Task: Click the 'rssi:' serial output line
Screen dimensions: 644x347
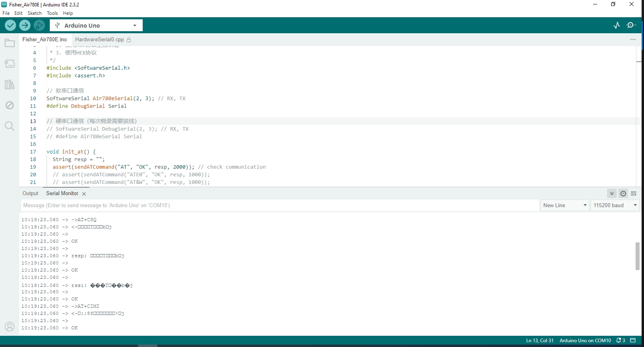Action: (77, 285)
